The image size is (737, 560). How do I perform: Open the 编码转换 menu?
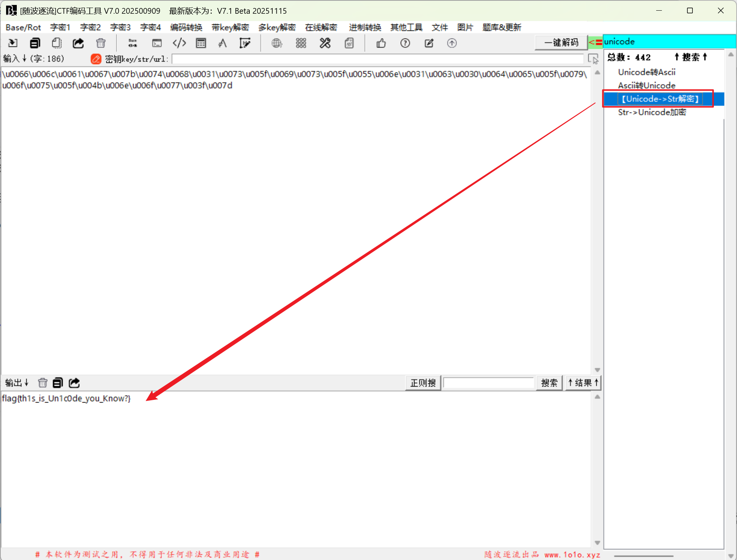pos(186,27)
